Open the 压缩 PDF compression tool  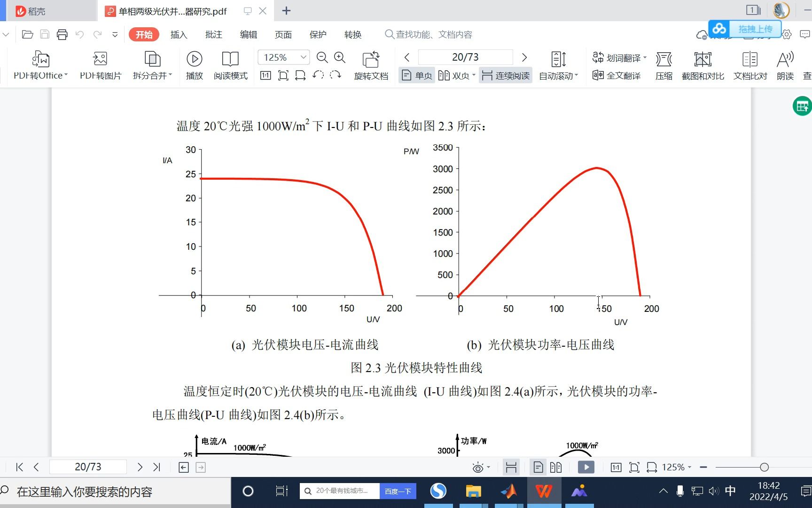pos(664,65)
